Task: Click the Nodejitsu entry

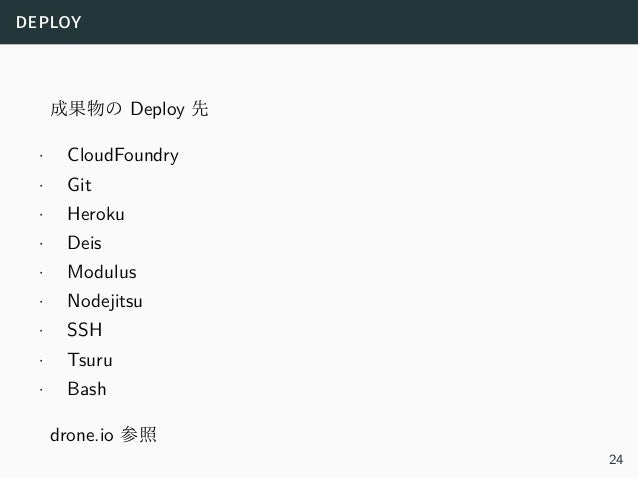Action: coord(105,302)
